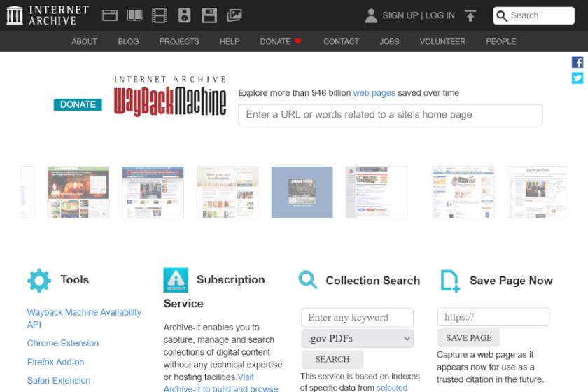The image size is (588, 392).
Task: Open the Web section icon
Action: 110,15
